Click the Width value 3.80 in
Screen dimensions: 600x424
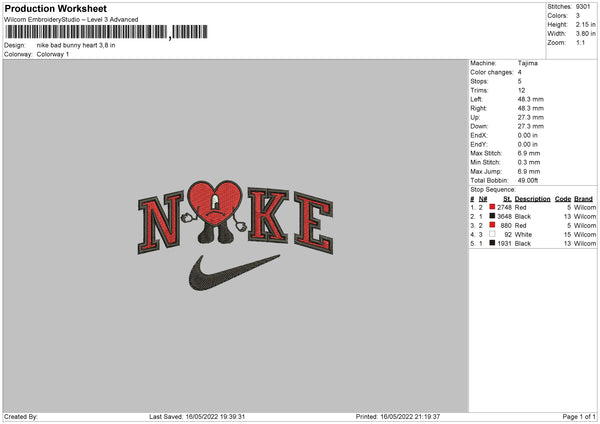[586, 34]
